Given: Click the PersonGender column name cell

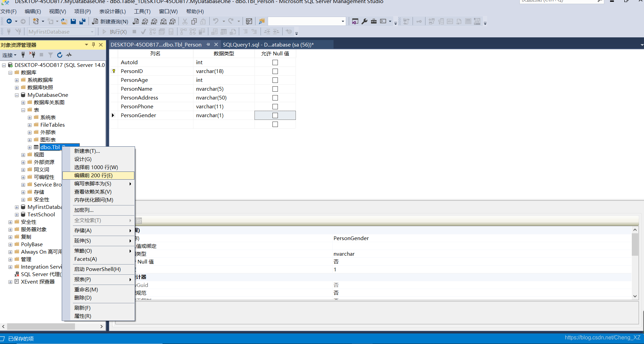Looking at the screenshot, I should click(x=155, y=115).
